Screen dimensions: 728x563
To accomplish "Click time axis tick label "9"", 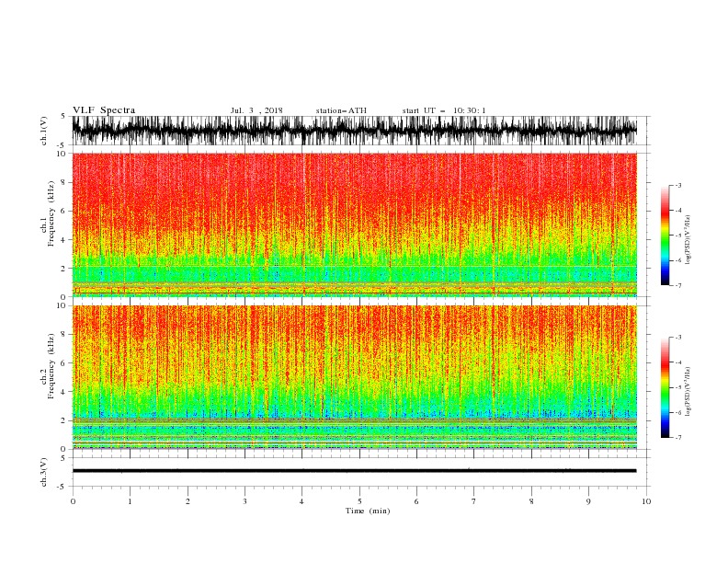I will pyautogui.click(x=588, y=501).
